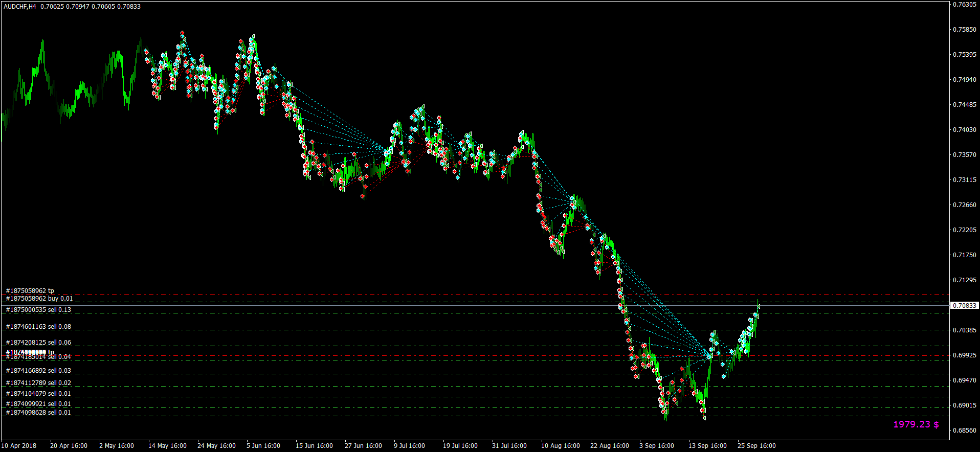Select order label #1875058962 tp
This screenshot has height=452, width=980.
pyautogui.click(x=30, y=291)
